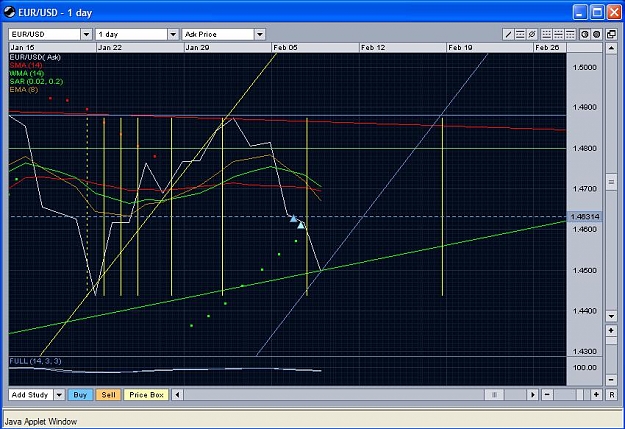Open the EUR/USD currency pair dropdown

[x=86, y=34]
